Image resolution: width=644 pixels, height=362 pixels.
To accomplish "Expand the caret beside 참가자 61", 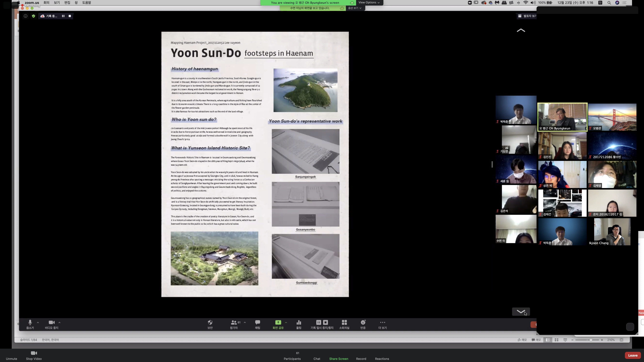I will pos(245,323).
